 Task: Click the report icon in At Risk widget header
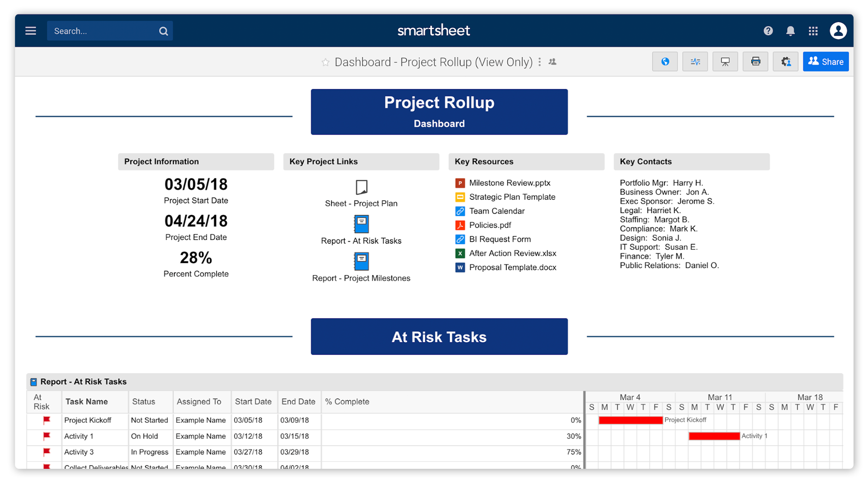point(33,382)
